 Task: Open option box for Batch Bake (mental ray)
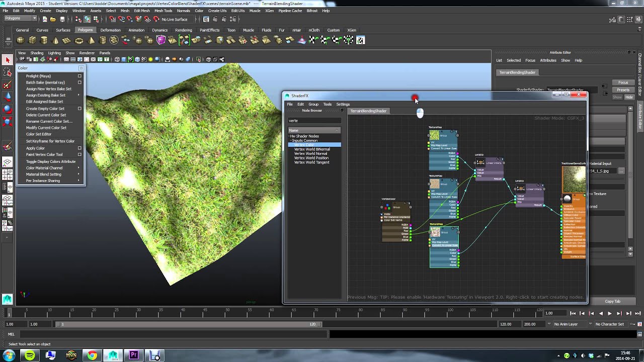(x=79, y=82)
